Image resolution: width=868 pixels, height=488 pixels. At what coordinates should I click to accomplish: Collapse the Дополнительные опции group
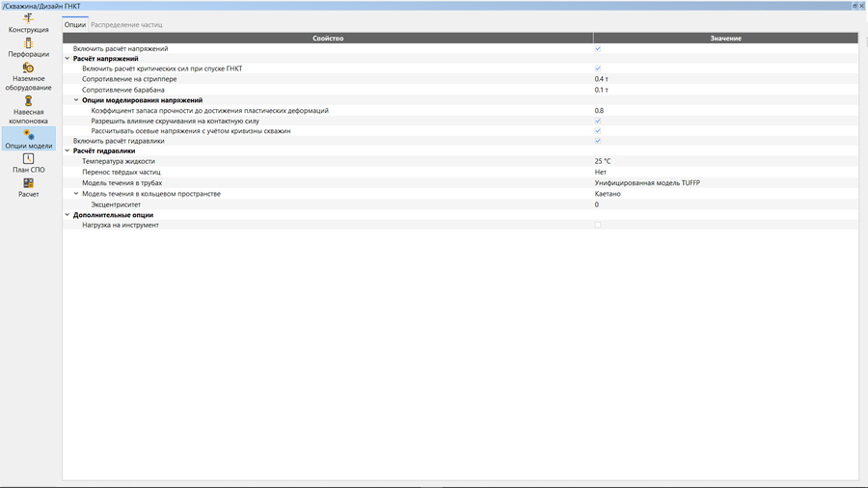click(68, 215)
